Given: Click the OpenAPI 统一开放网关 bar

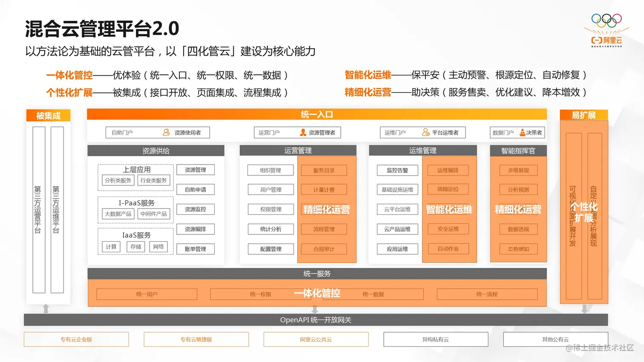Looking at the screenshot, I should click(316, 320).
